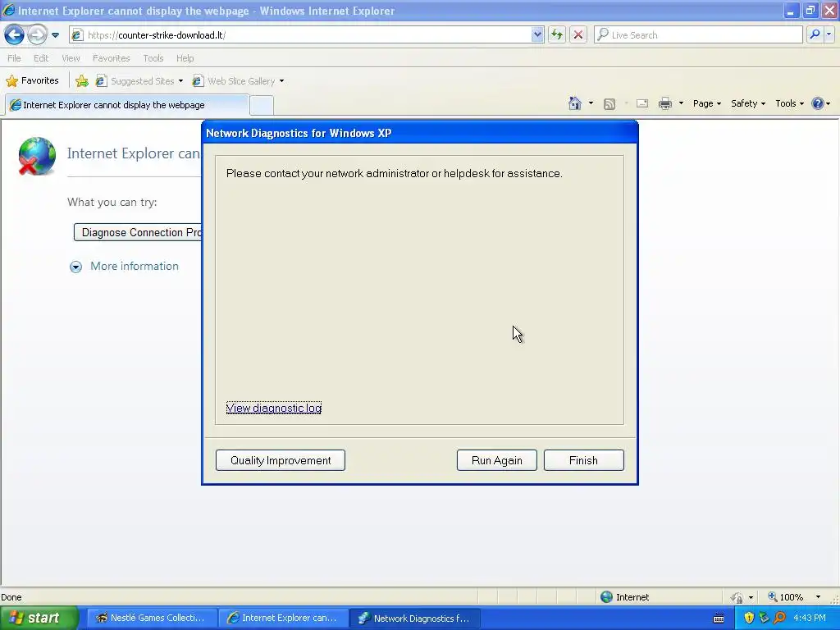Open the recent pages dropdown arrow
Viewport: 840px width, 630px height.
(x=55, y=35)
